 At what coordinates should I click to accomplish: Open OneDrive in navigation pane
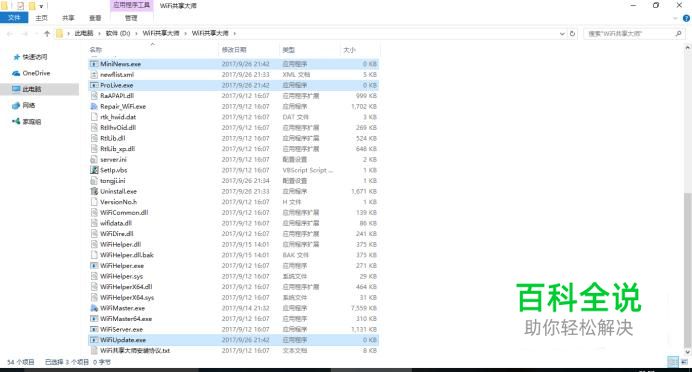click(x=31, y=73)
